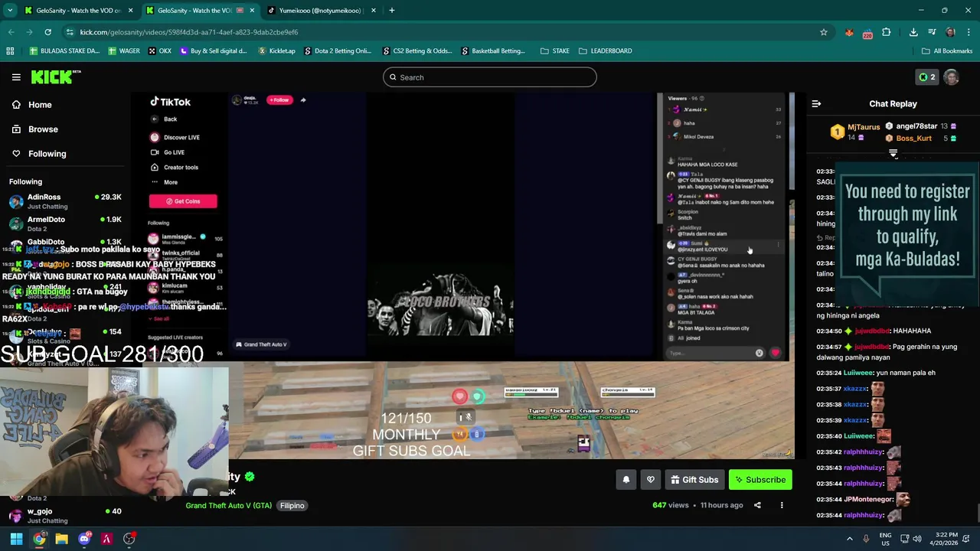
Task: Click the green Subscribe button
Action: [x=760, y=480]
